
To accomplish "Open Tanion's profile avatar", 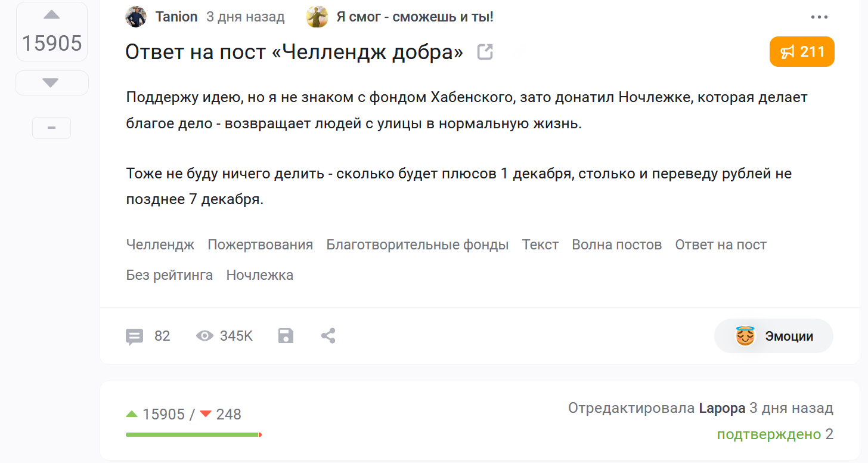I will coord(136,17).
